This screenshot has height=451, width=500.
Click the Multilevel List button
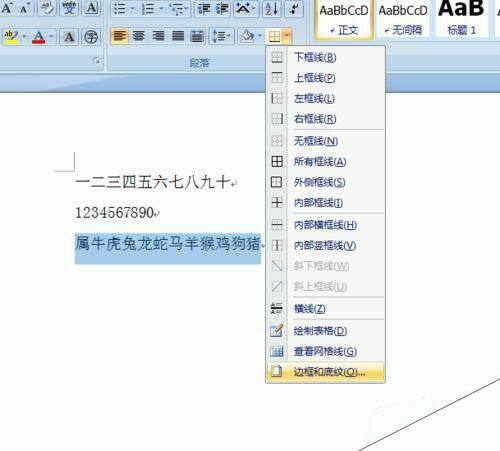tap(177, 9)
